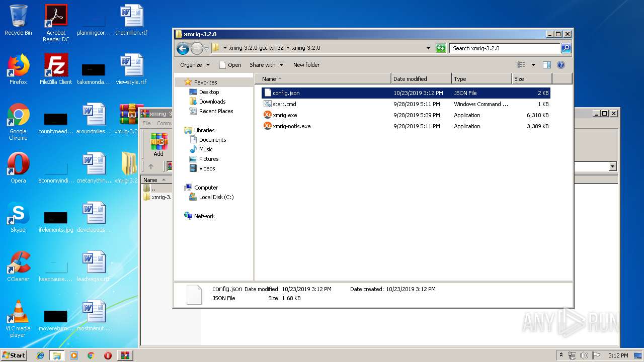Select the start.cmd file

(x=406, y=104)
